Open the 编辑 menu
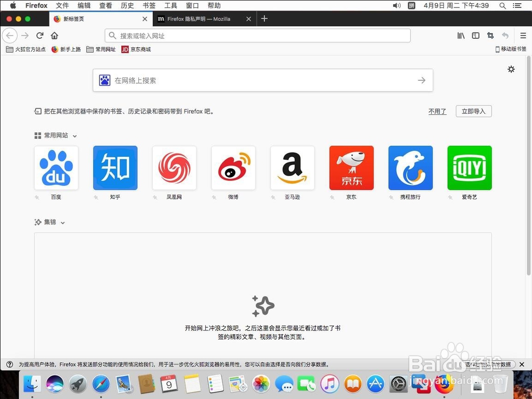Image resolution: width=532 pixels, height=399 pixels. [x=84, y=5]
